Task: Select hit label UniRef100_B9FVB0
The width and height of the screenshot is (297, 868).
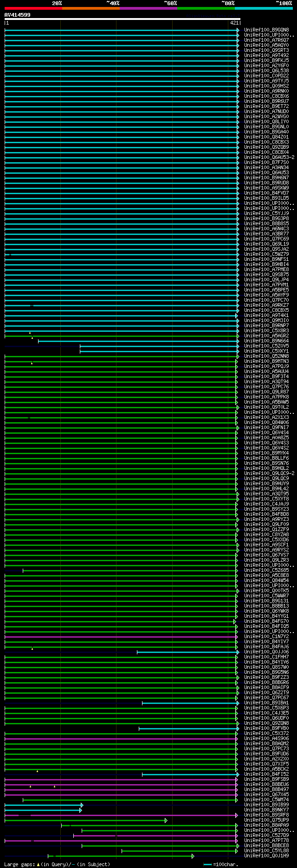Action: (266, 729)
